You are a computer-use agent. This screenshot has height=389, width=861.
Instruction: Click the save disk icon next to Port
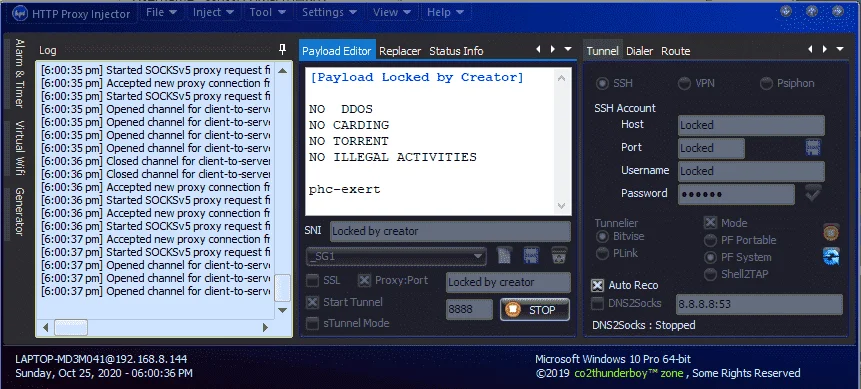[x=813, y=147]
